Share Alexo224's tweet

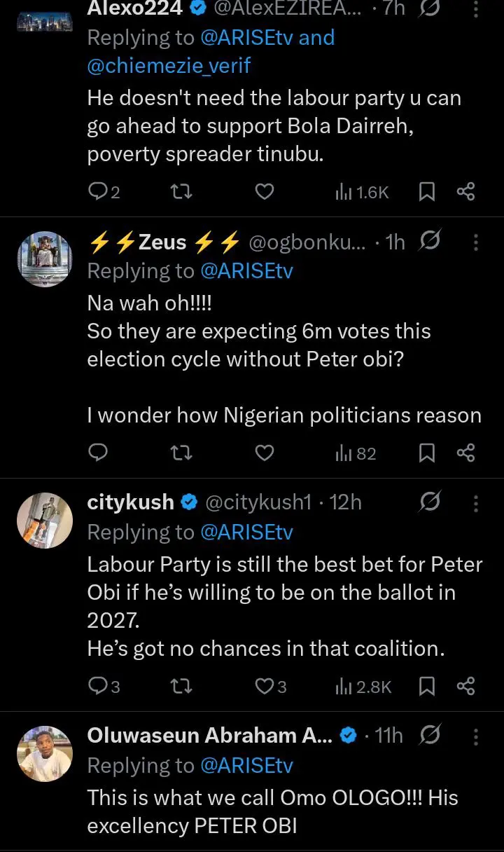pos(465,191)
